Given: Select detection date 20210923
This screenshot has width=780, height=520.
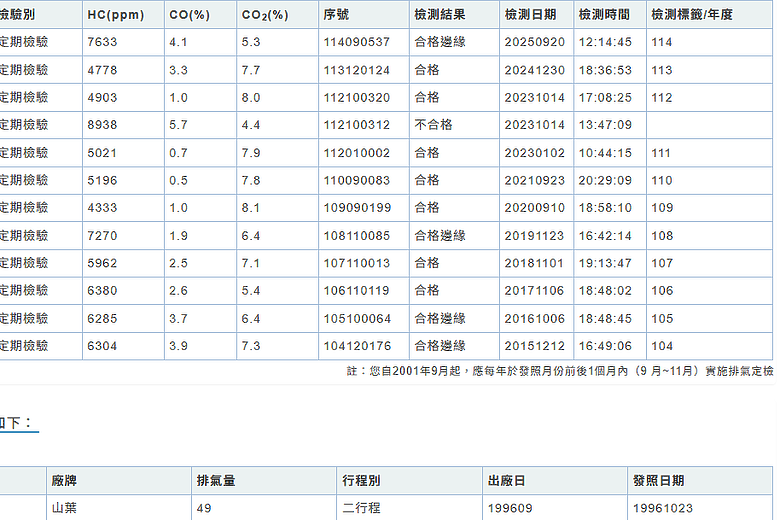Looking at the screenshot, I should [x=535, y=180].
